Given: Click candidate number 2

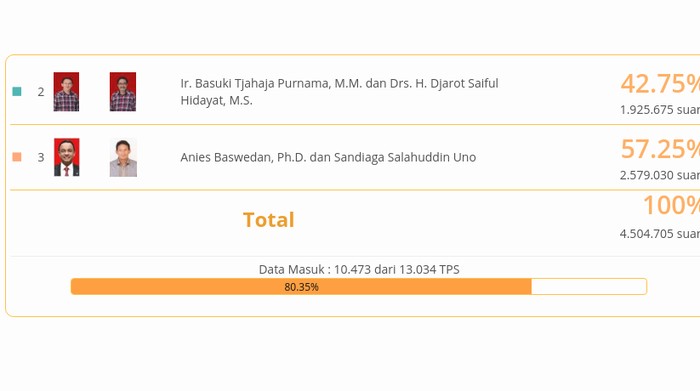Looking at the screenshot, I should 41,92.
